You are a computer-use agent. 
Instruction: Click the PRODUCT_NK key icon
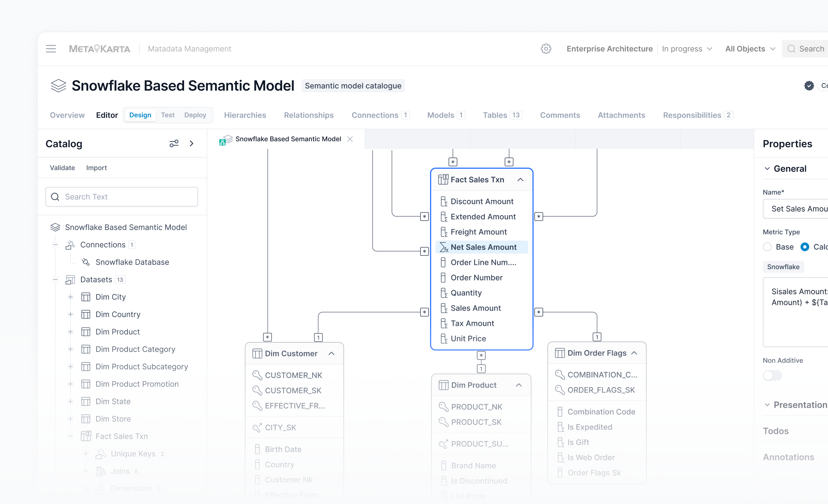click(x=443, y=406)
